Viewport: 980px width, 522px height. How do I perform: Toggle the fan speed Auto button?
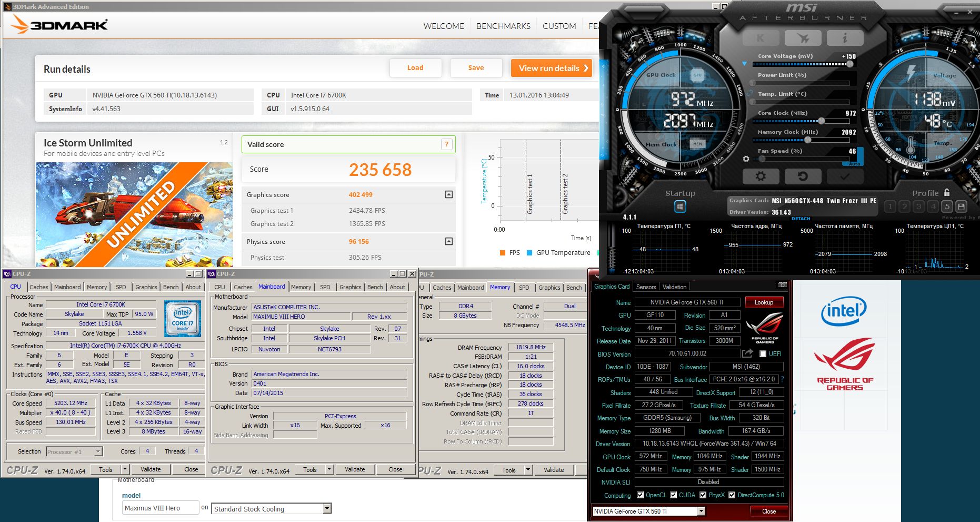point(855,164)
